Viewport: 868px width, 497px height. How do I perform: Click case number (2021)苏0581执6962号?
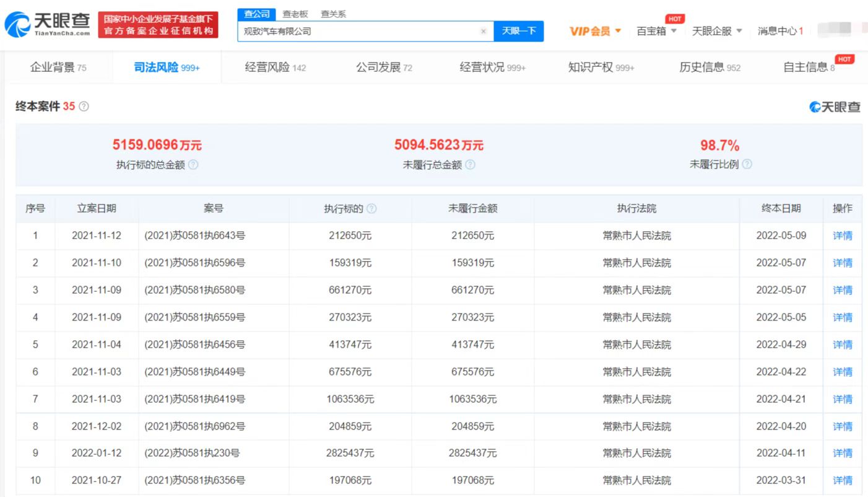(x=194, y=426)
